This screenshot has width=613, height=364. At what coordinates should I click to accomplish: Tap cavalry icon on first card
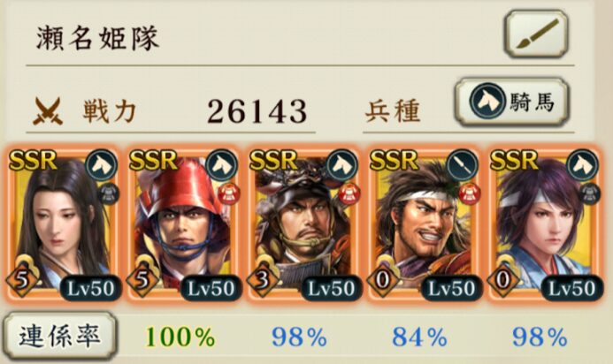tap(101, 166)
